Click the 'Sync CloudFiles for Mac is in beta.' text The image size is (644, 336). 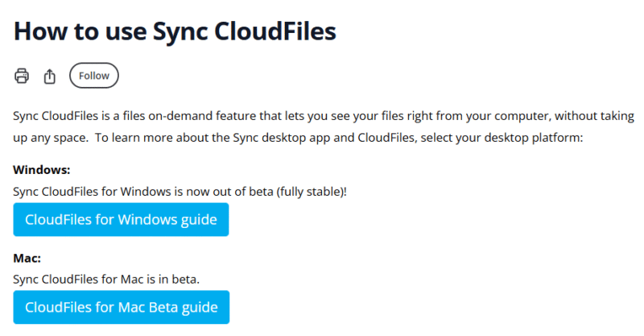click(106, 280)
